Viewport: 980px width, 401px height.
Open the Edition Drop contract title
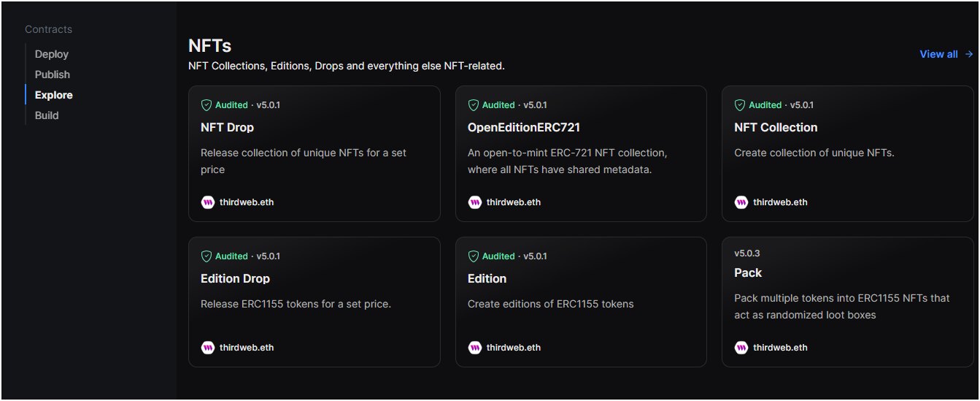pos(235,278)
